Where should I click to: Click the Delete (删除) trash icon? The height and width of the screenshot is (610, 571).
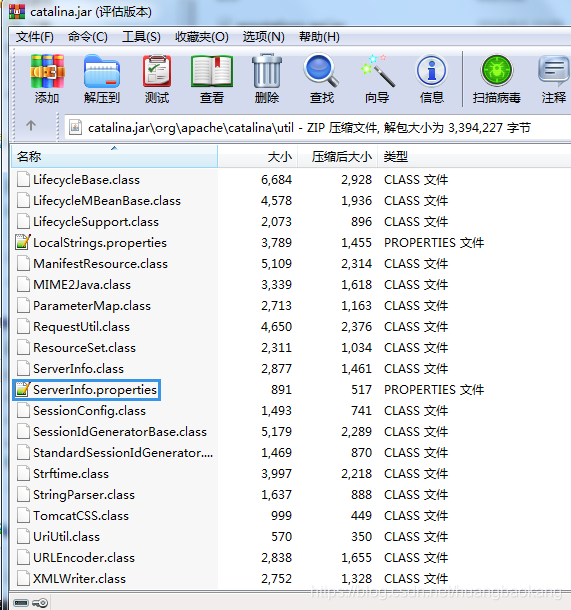click(267, 71)
